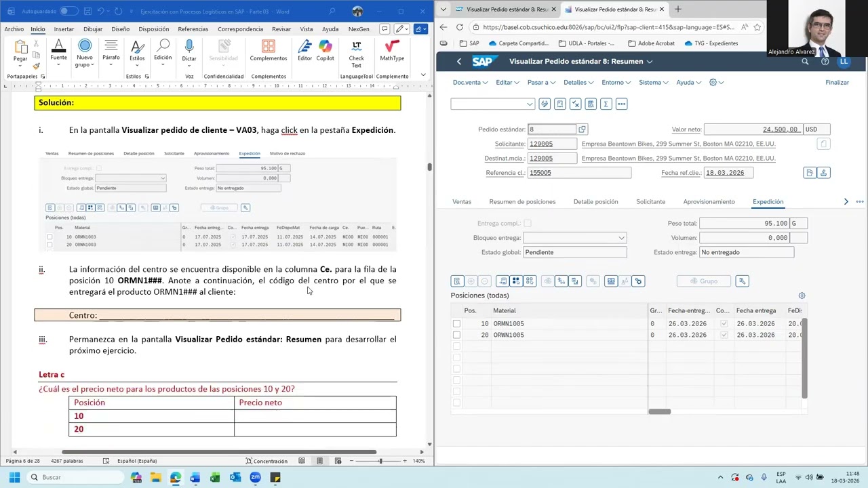
Task: Open Insertar tab in Word
Action: coord(64,29)
